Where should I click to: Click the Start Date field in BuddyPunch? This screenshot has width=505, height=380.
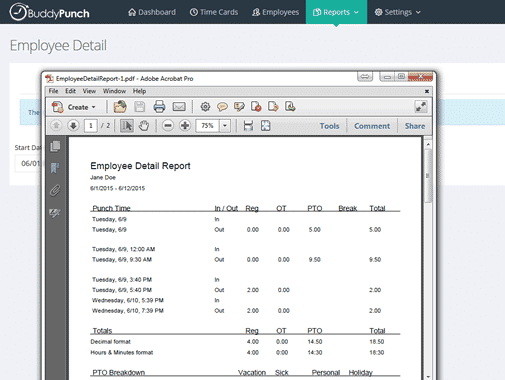pyautogui.click(x=28, y=163)
